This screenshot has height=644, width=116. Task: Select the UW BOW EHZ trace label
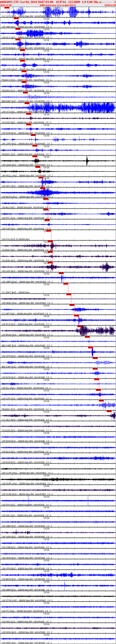click(x=27, y=378)
